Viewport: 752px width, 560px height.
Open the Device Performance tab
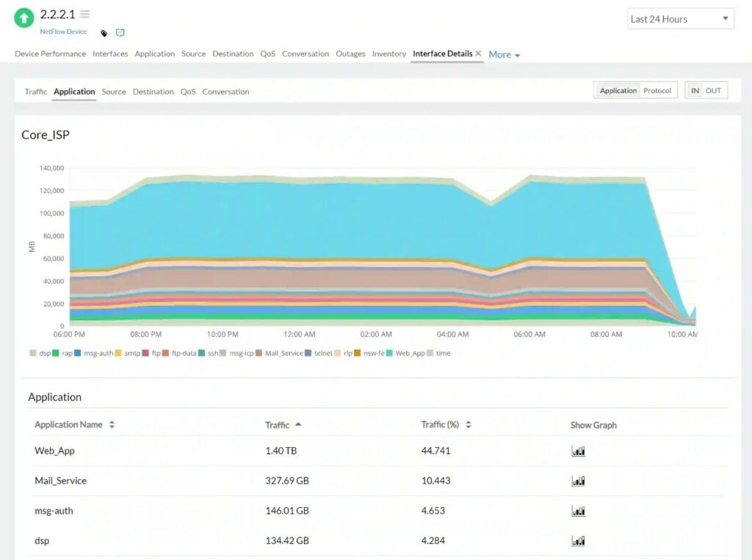click(x=51, y=54)
